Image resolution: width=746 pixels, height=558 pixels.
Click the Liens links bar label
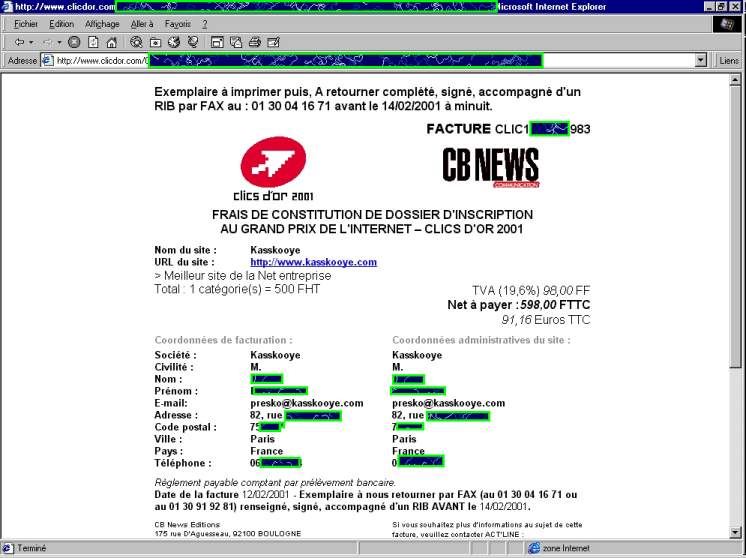[729, 61]
